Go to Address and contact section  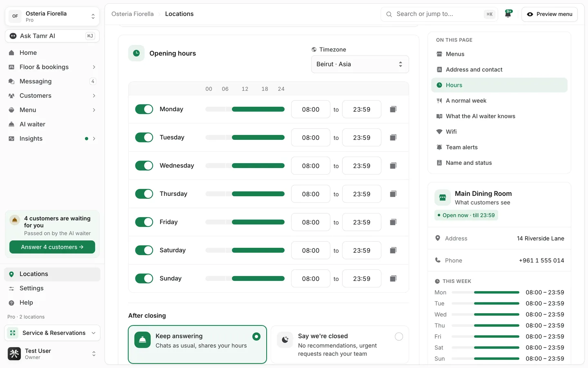coord(499,70)
